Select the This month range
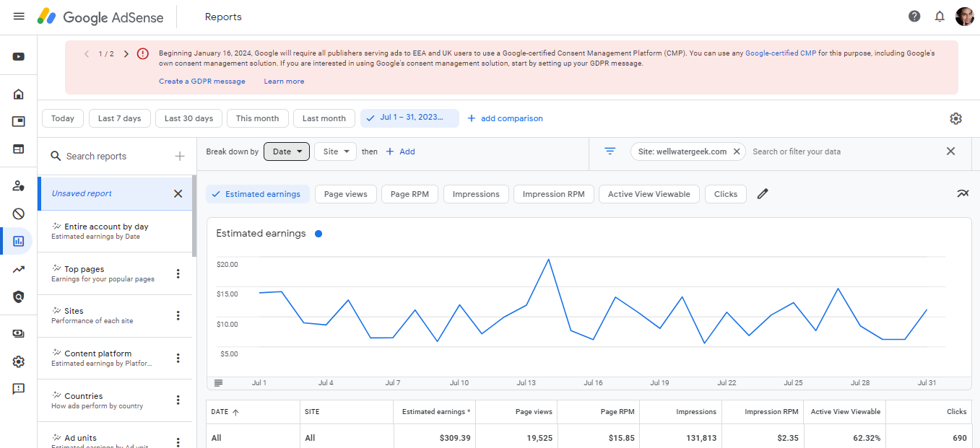The width and height of the screenshot is (980, 448). tap(258, 118)
